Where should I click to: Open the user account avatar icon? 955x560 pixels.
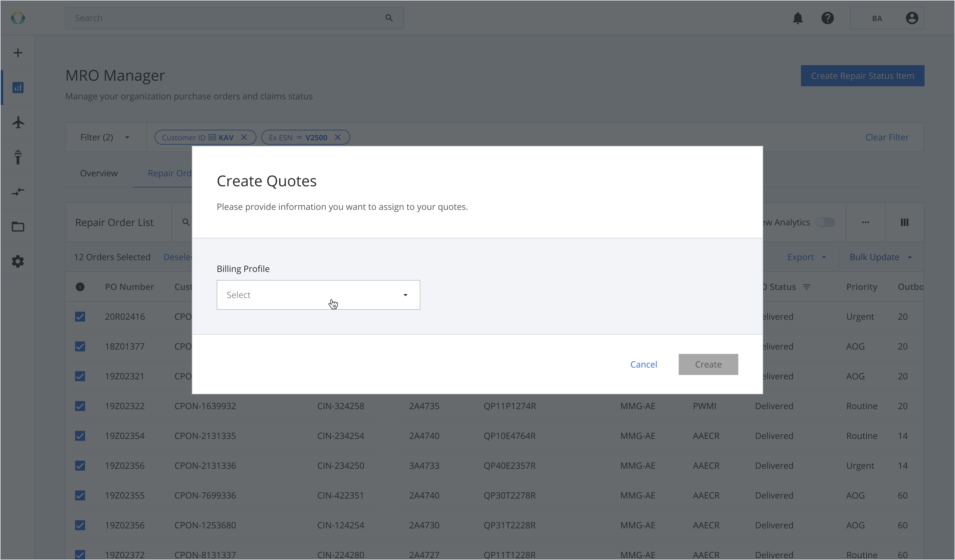(912, 18)
